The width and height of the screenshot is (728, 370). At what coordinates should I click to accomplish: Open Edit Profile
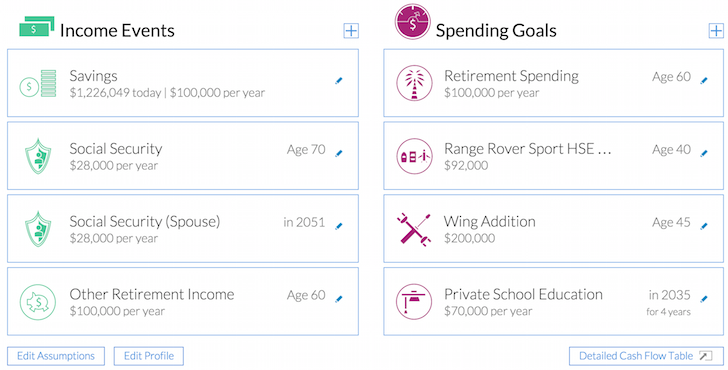pos(149,356)
